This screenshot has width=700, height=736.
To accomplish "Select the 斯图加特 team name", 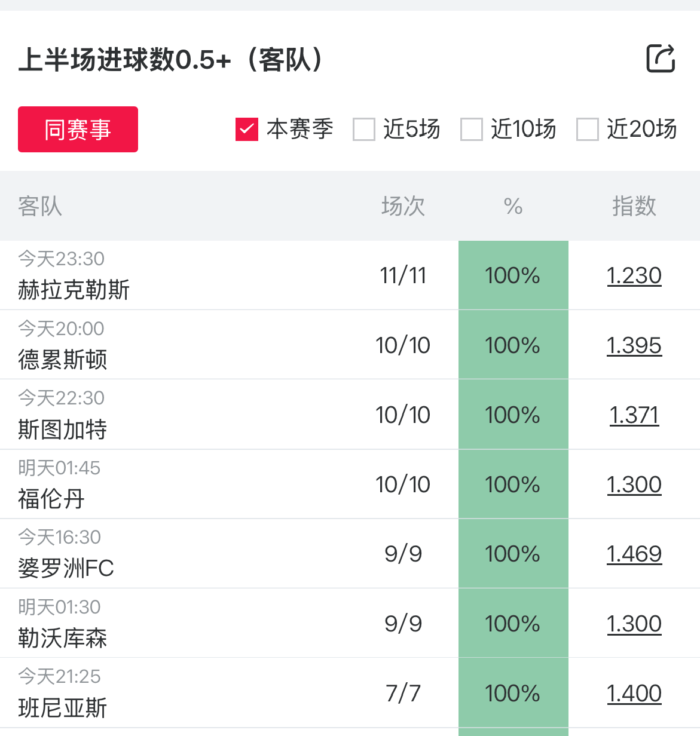I will (63, 429).
